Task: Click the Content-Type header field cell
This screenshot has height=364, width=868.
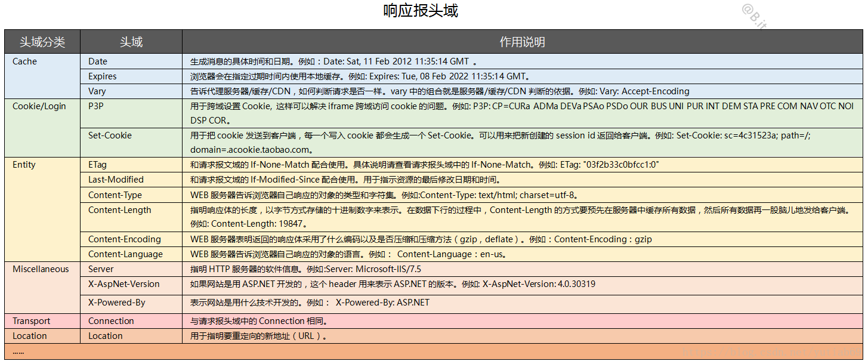Action: point(131,195)
